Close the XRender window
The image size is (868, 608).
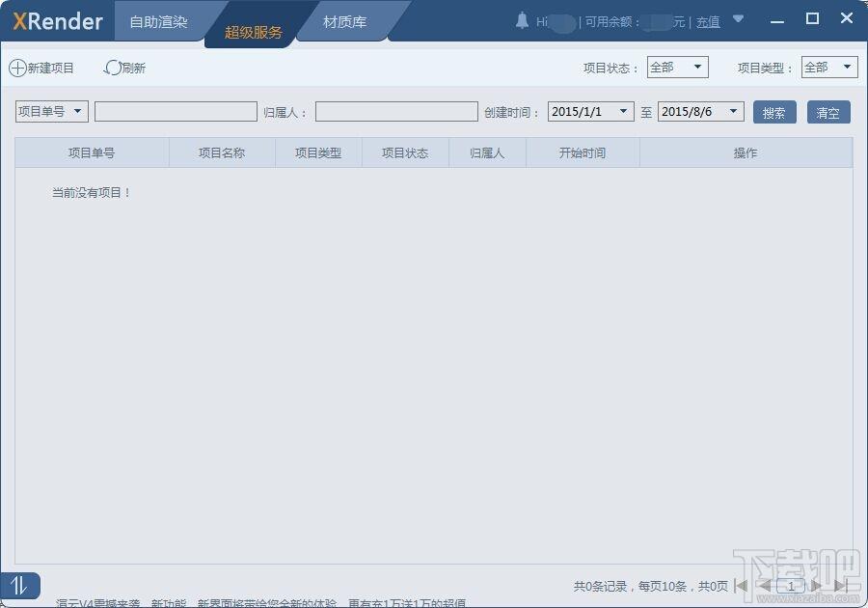point(847,18)
